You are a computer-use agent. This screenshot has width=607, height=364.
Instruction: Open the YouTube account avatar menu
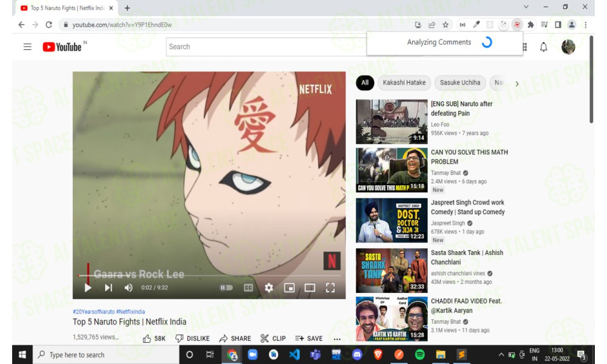point(568,47)
